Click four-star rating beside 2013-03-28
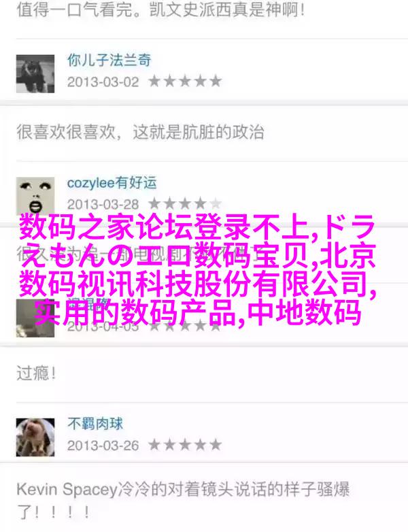Viewport: 408px width, 532px height. (185, 204)
